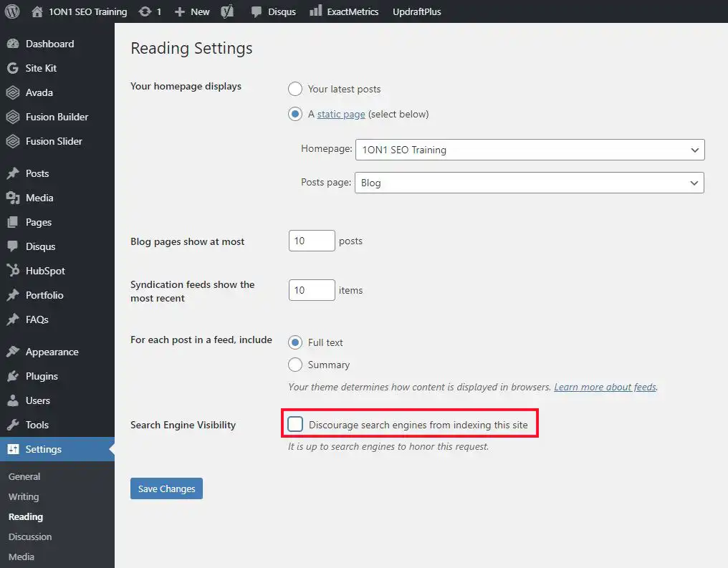Open the Discussion settings page
Viewport: 728px width, 568px height.
tap(29, 536)
